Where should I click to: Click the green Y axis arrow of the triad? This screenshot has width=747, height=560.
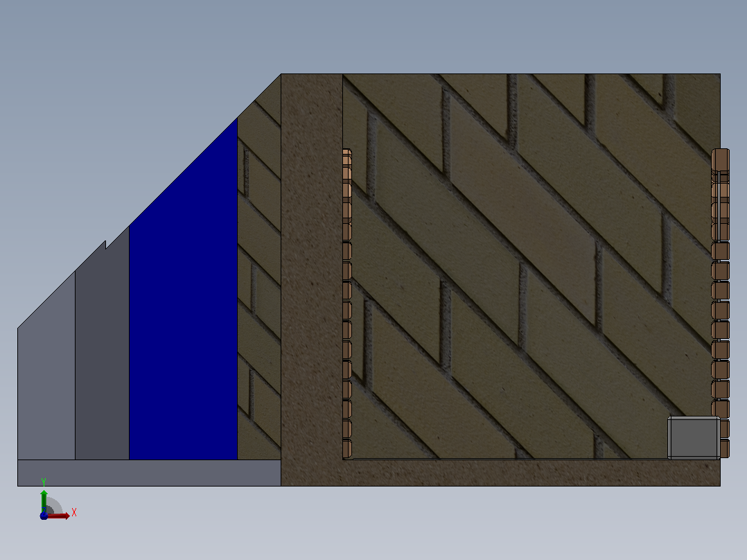[x=44, y=501]
